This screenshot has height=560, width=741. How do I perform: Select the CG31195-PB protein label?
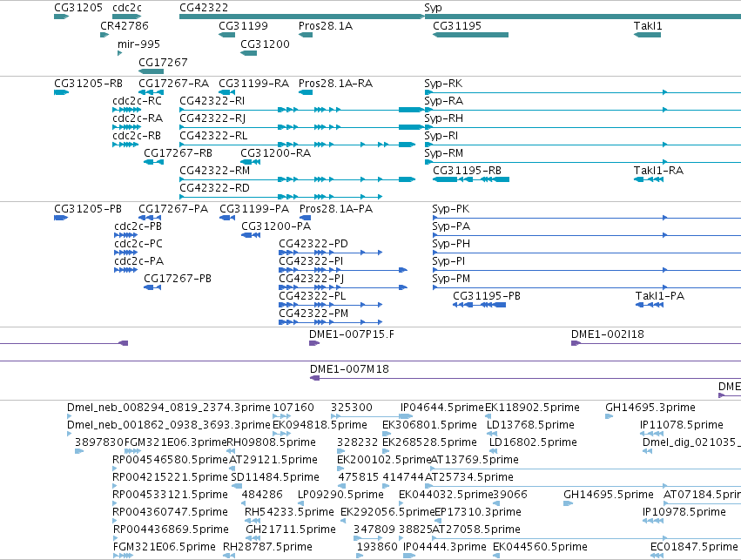pos(487,297)
